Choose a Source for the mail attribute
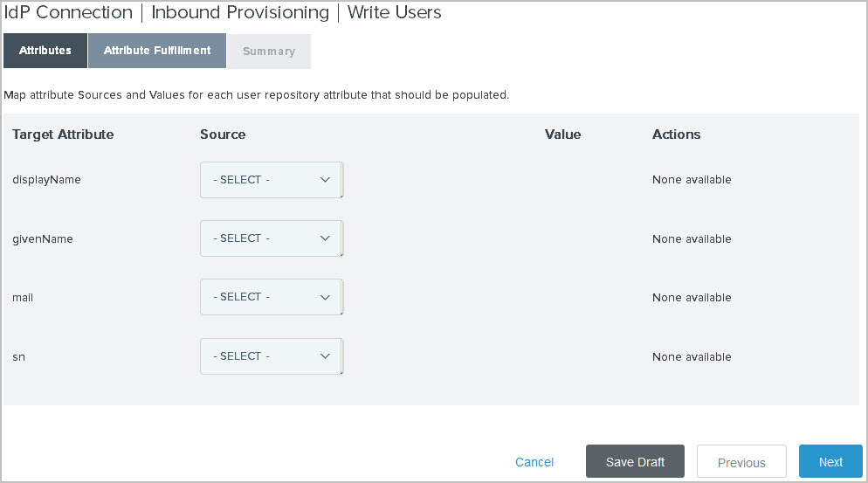 pyautogui.click(x=271, y=297)
